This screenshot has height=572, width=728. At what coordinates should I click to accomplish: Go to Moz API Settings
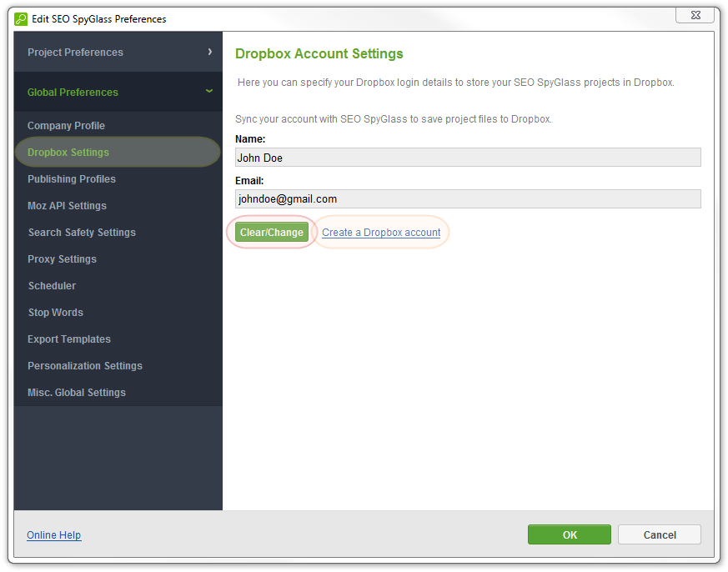(67, 206)
